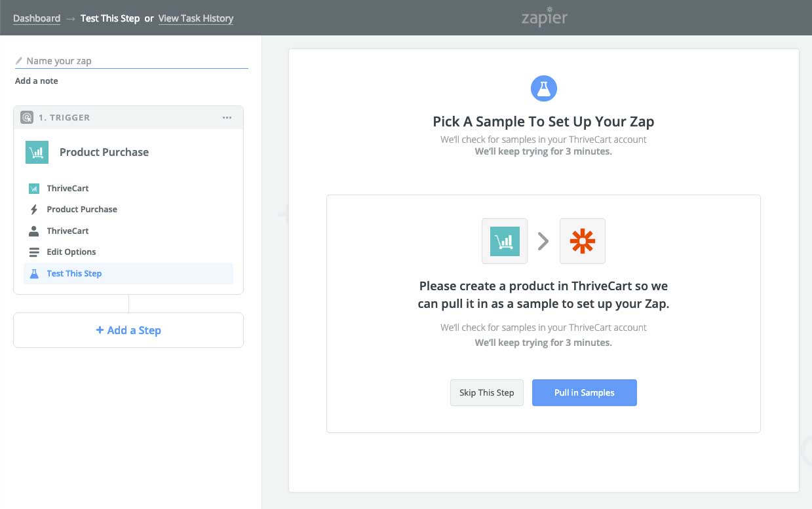The image size is (812, 509).
Task: Go to the Dashboard link
Action: click(37, 18)
